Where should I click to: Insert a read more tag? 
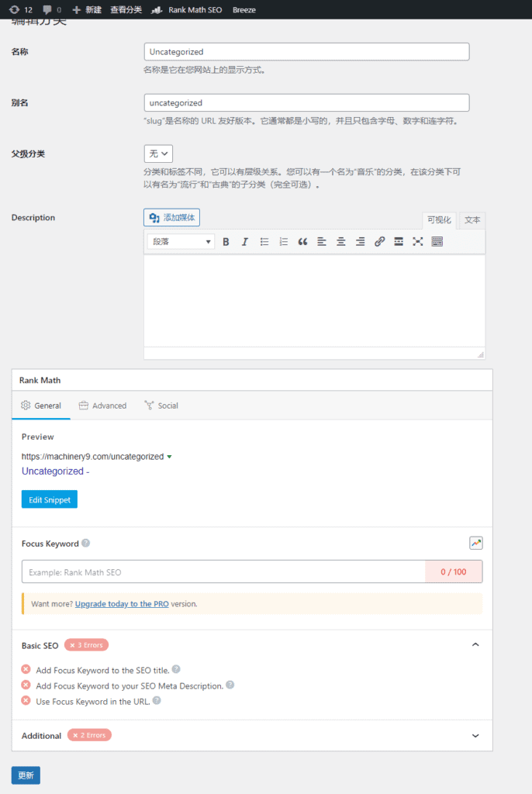click(x=399, y=242)
